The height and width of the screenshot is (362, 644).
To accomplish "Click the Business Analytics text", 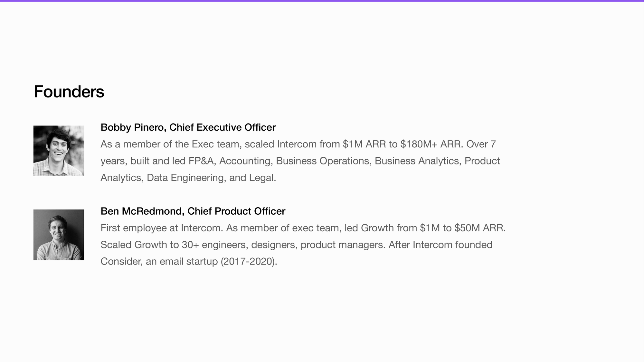I will [417, 161].
